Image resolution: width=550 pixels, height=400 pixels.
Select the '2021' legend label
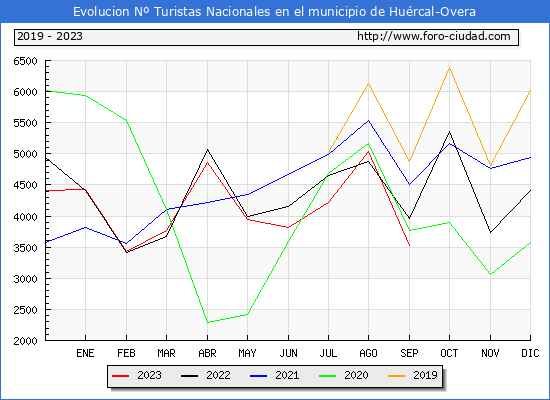coord(287,375)
